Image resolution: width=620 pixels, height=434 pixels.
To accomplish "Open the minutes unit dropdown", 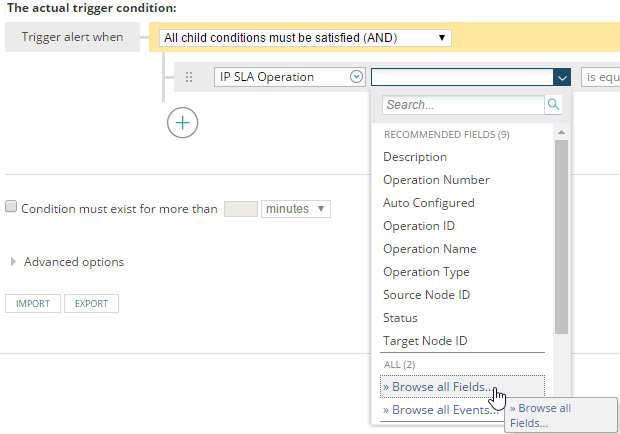I will point(295,208).
